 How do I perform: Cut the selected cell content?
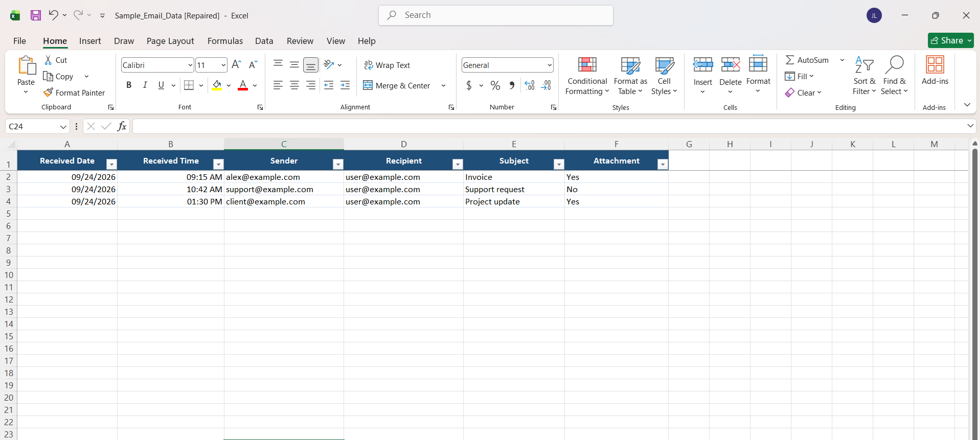pyautogui.click(x=56, y=60)
